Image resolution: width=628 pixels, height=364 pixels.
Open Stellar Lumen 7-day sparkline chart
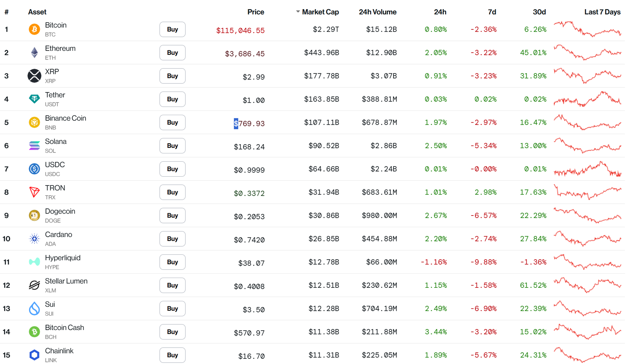(587, 285)
